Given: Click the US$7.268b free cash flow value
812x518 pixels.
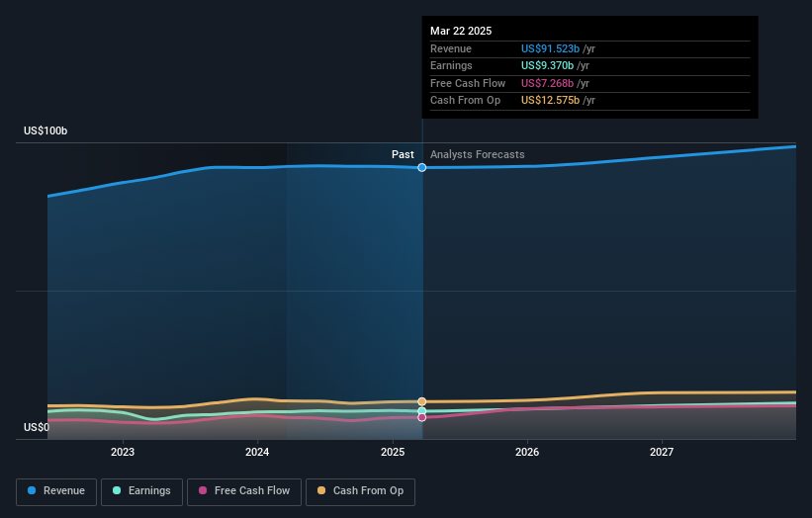Looking at the screenshot, I should coord(547,83).
